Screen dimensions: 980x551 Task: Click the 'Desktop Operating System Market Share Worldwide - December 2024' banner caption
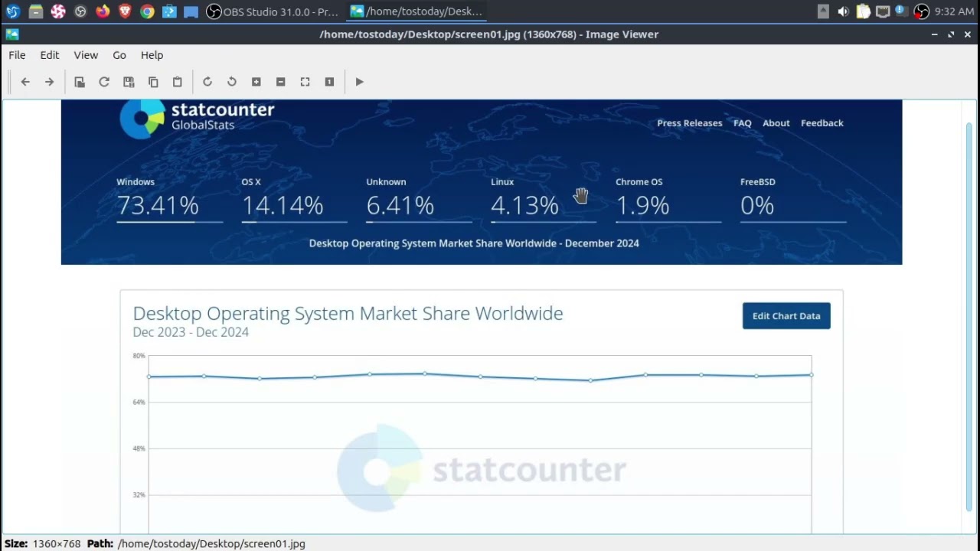coord(474,243)
